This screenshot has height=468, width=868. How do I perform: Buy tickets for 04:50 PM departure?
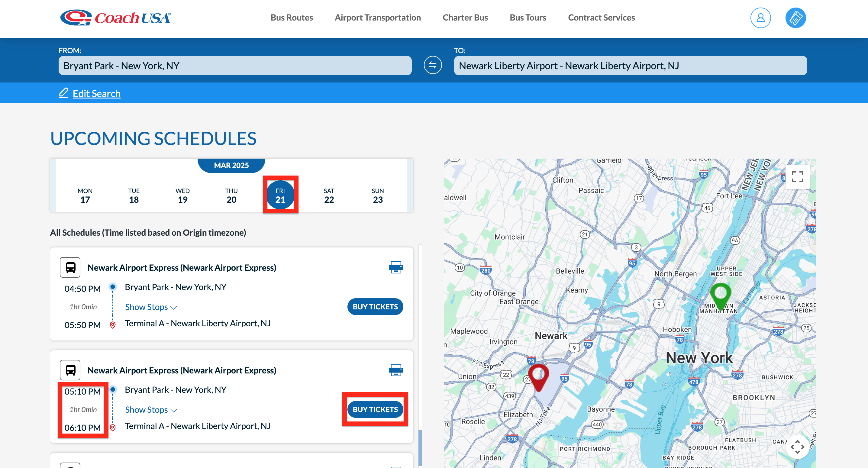point(375,306)
